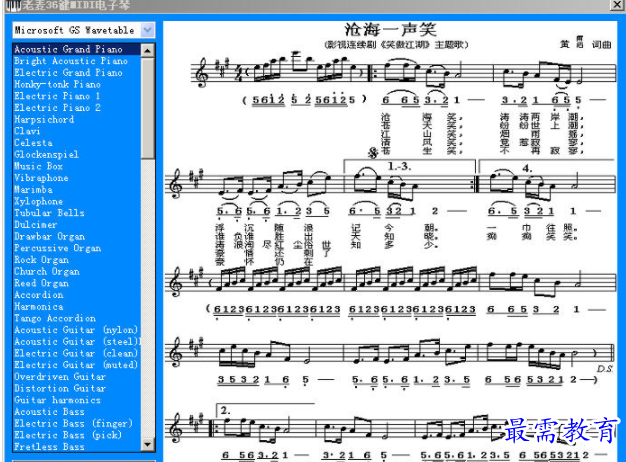Select Bright Acoustic Piano instrument
The height and width of the screenshot is (462, 626).
pos(77,61)
